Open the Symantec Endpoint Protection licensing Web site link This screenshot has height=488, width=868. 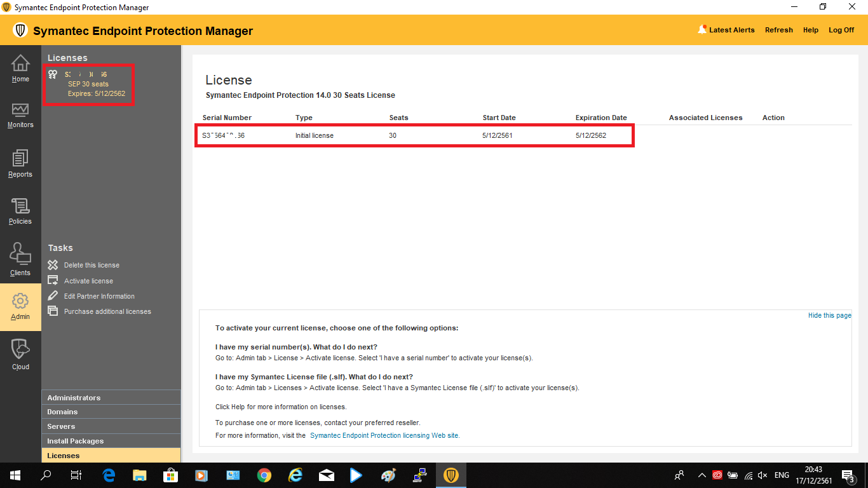384,435
